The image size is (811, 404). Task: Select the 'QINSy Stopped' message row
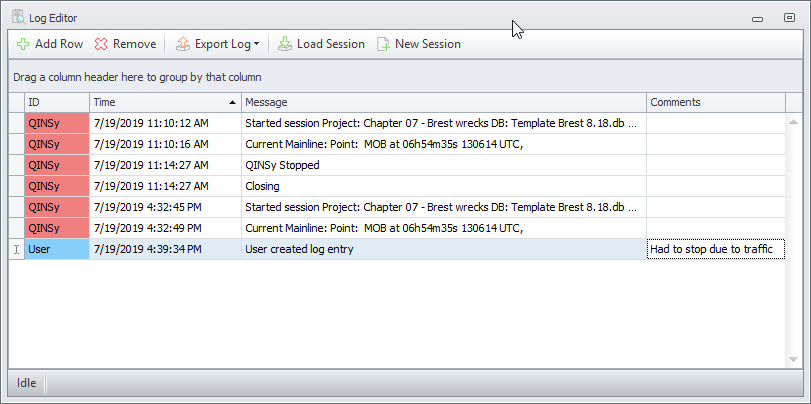tap(444, 165)
